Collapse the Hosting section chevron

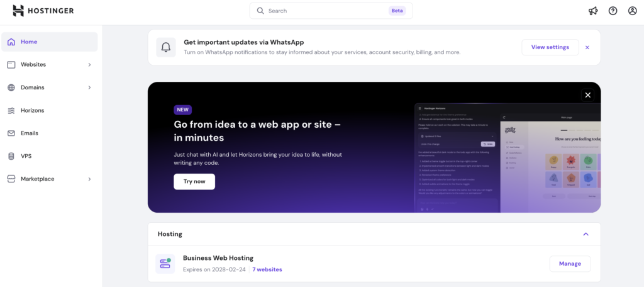point(586,234)
